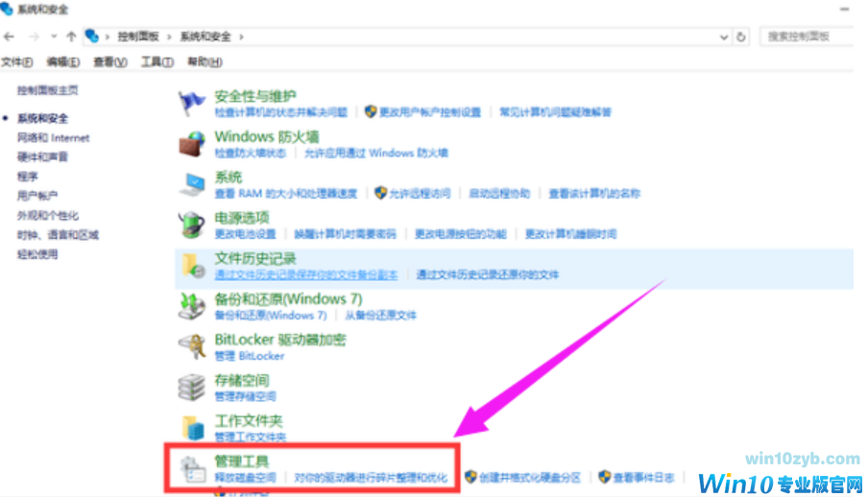
Task: Click 唤醒计算机时需要密码 link
Action: click(345, 234)
